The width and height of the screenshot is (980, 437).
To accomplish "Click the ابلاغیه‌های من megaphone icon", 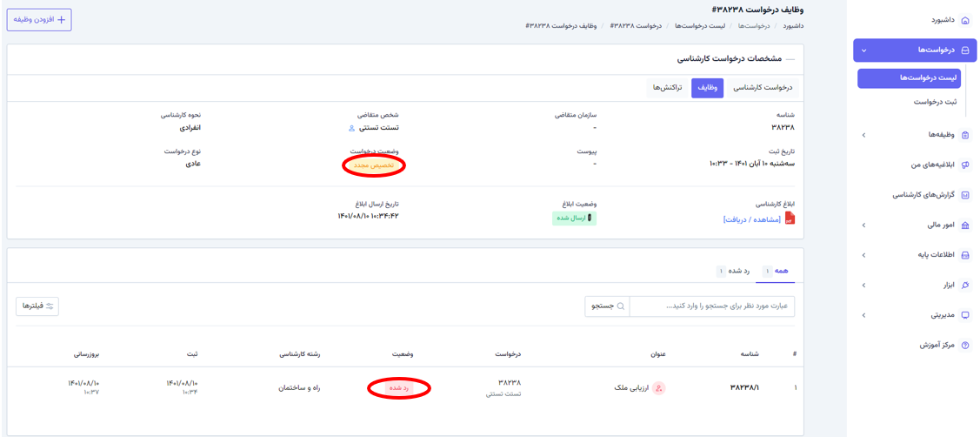I will point(965,165).
